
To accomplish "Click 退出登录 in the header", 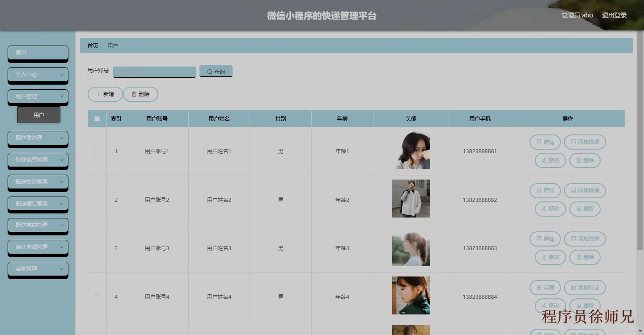I will point(614,15).
